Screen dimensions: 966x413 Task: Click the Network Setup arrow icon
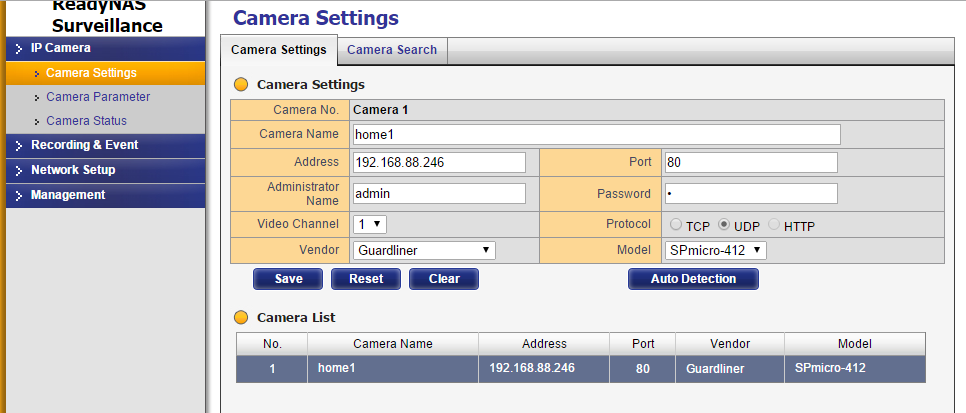click(x=20, y=171)
